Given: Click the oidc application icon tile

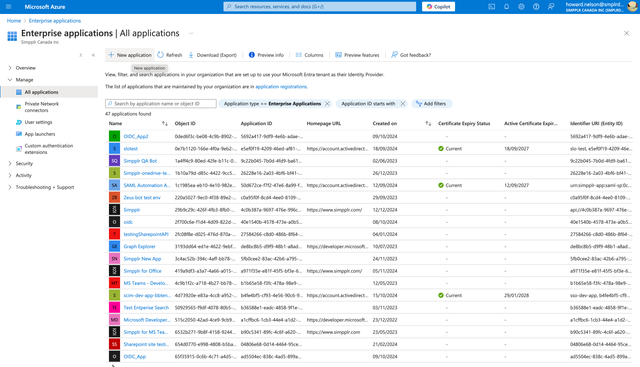Looking at the screenshot, I should [114, 222].
